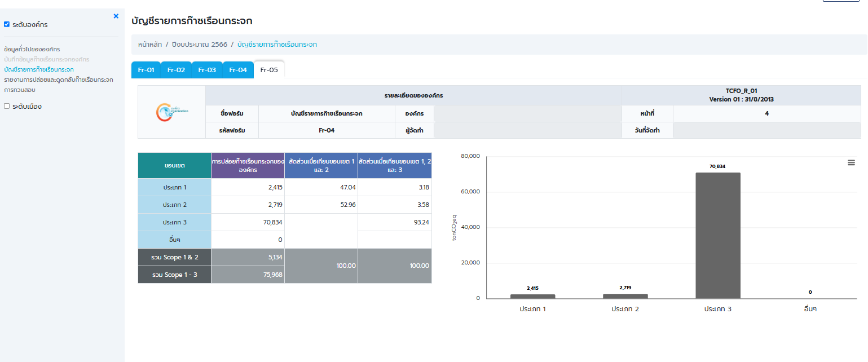Select the Fr-04 tab
This screenshot has height=362, width=868.
(x=237, y=70)
